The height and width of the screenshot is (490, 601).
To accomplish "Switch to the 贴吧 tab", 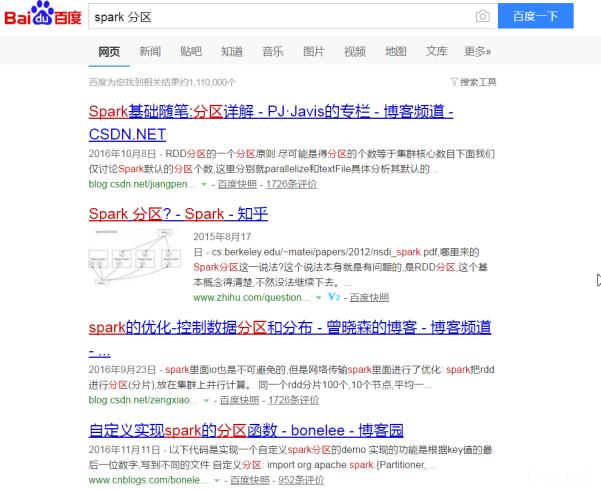I will [x=191, y=51].
